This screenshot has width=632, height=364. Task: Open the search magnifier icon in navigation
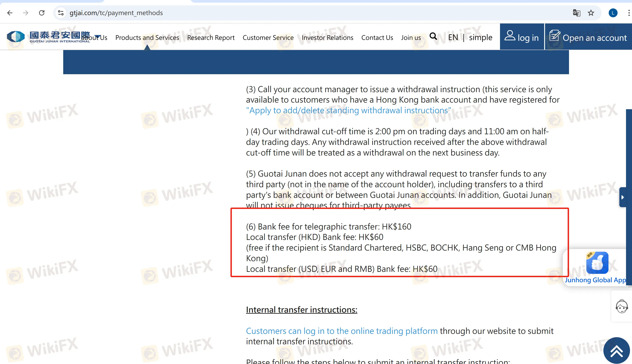[x=433, y=37]
